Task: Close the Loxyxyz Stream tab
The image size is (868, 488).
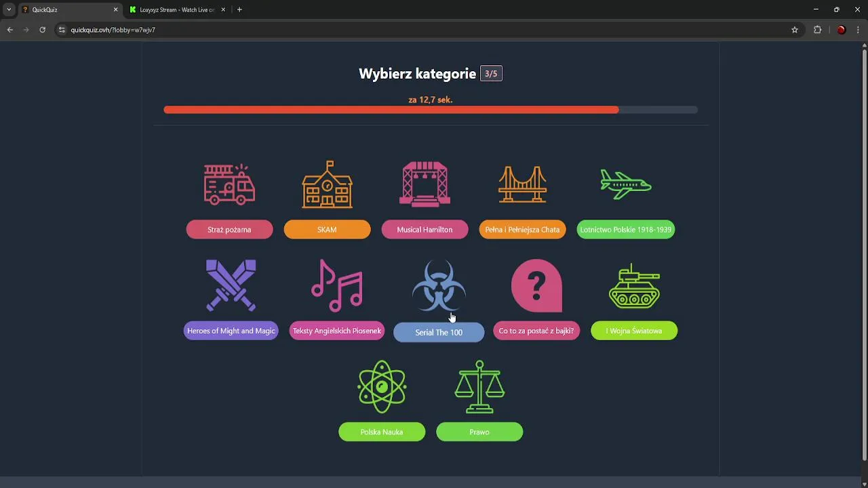Action: pyautogui.click(x=223, y=9)
